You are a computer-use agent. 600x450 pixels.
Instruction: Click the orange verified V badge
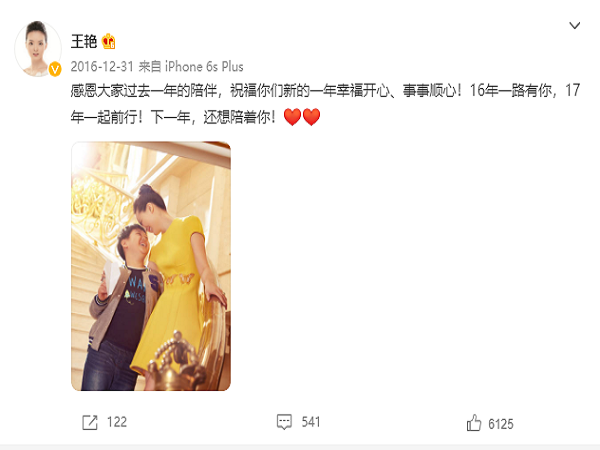pos(55,69)
